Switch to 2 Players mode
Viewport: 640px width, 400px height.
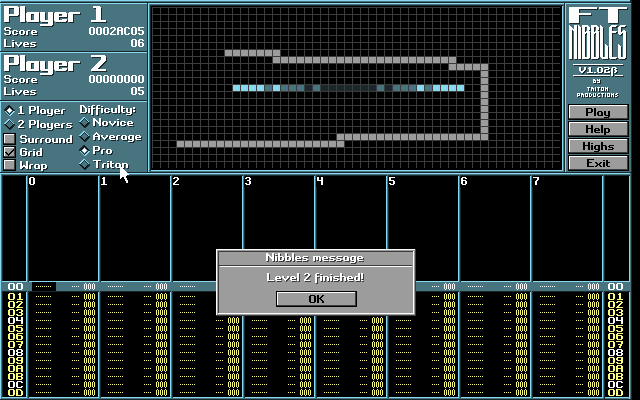click(10, 125)
